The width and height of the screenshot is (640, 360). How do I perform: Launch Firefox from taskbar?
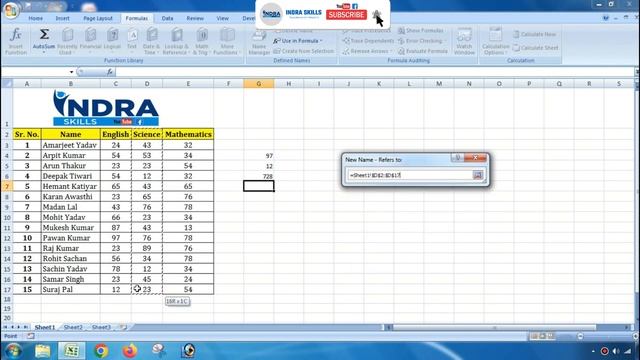coord(130,351)
